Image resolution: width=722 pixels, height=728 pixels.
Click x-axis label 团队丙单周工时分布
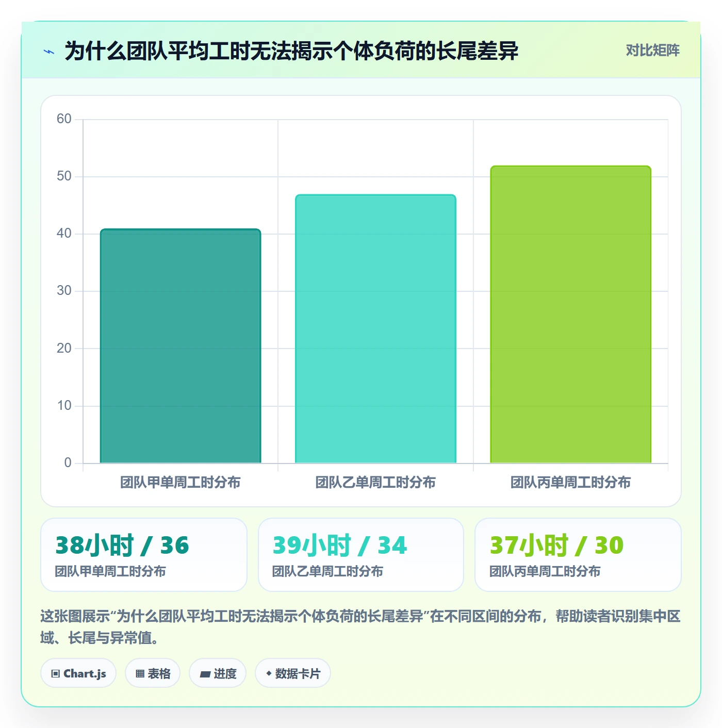coord(570,483)
